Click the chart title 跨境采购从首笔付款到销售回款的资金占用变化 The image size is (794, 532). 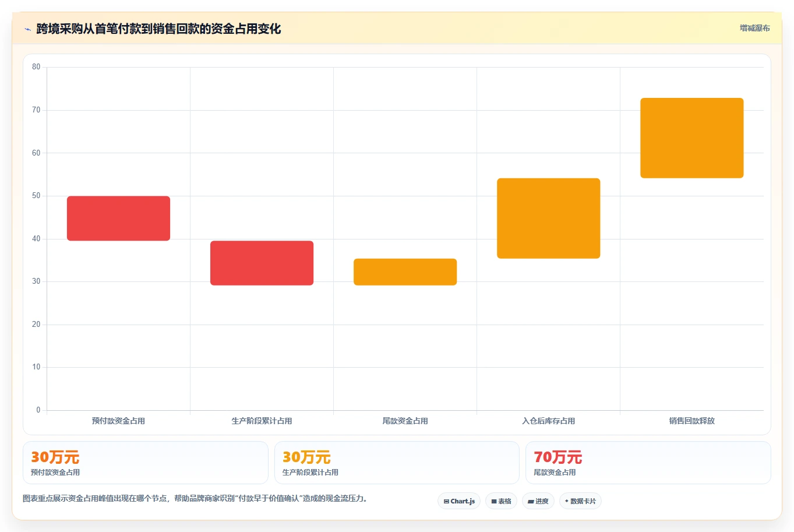point(158,29)
